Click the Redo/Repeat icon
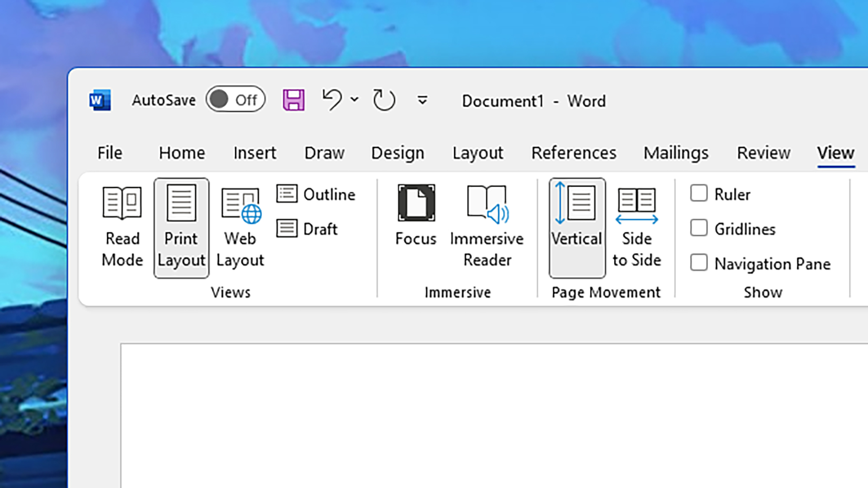The image size is (868, 488). tap(384, 100)
